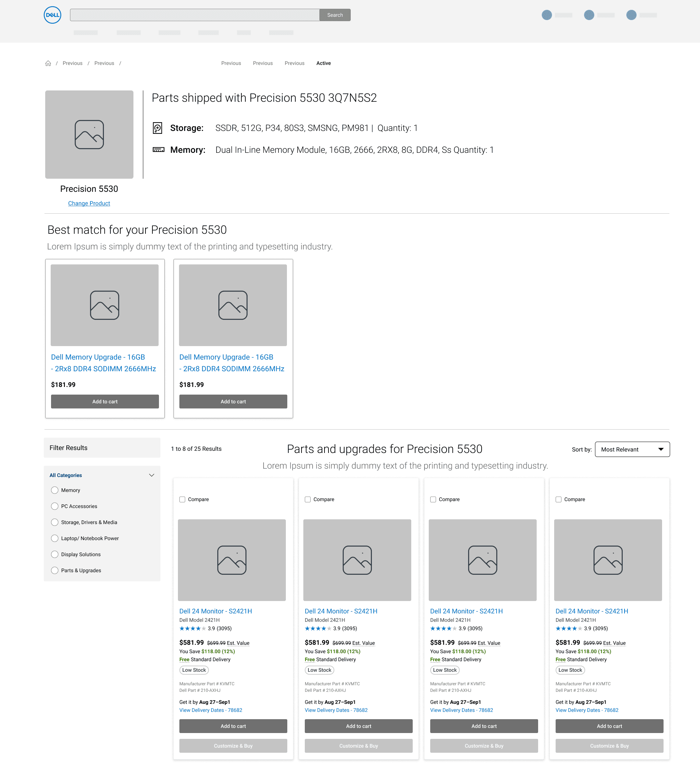This screenshot has width=700, height=783.
Task: View Delivery Dates on the third monitor card
Action: click(x=462, y=711)
